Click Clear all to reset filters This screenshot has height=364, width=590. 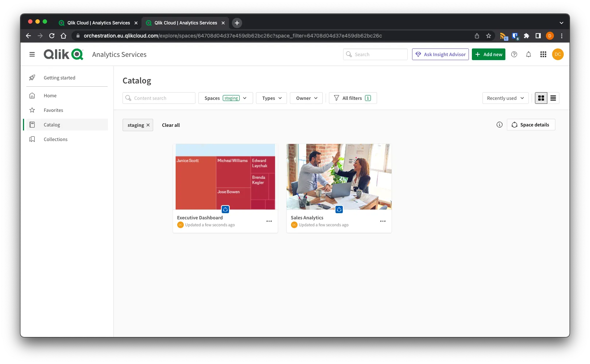pyautogui.click(x=171, y=125)
